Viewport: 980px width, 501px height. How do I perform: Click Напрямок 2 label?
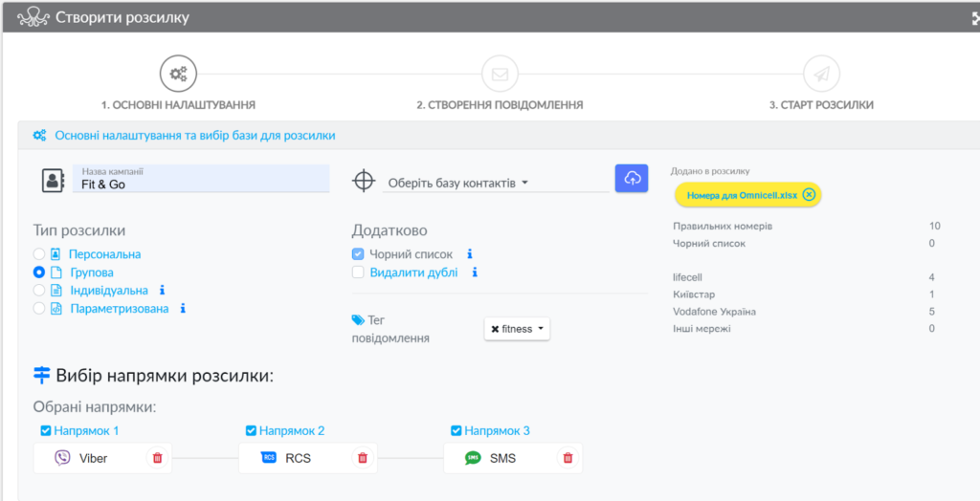[292, 430]
